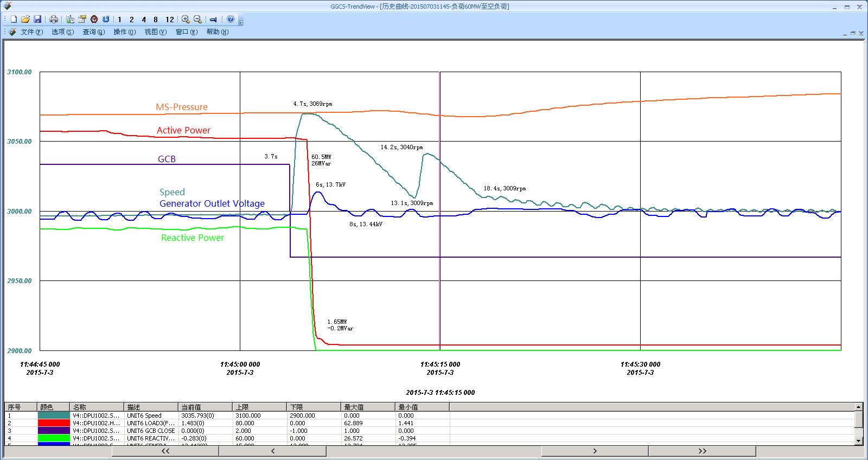Zoom in on the trend chart

(x=186, y=20)
